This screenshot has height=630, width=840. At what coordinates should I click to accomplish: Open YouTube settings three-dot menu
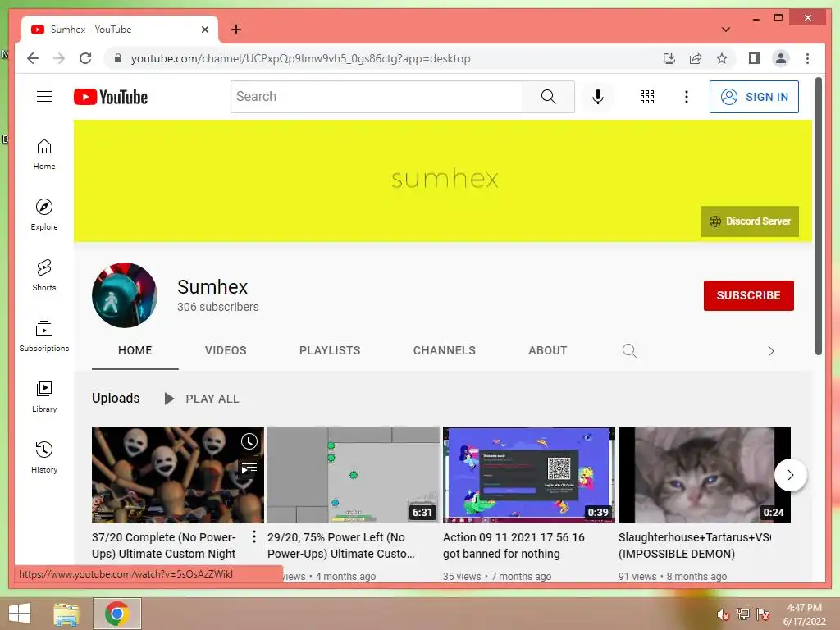coord(687,97)
